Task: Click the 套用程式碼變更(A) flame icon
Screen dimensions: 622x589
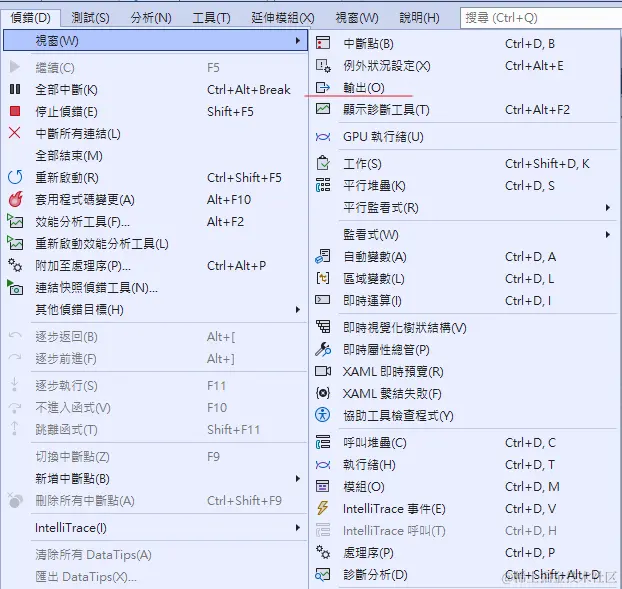Action: 15,199
